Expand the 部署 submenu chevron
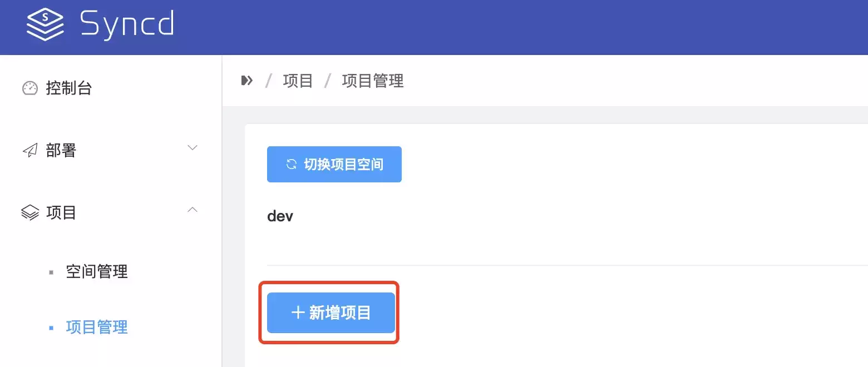This screenshot has height=367, width=868. pos(193,148)
